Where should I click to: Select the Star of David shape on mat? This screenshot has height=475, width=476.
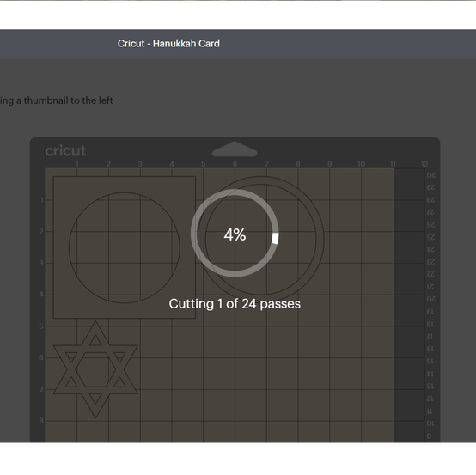pos(95,369)
